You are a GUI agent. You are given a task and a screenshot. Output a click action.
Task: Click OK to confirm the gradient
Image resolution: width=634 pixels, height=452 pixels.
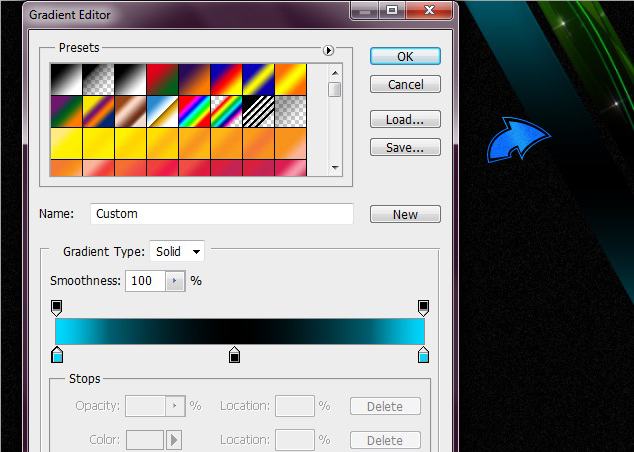[405, 56]
